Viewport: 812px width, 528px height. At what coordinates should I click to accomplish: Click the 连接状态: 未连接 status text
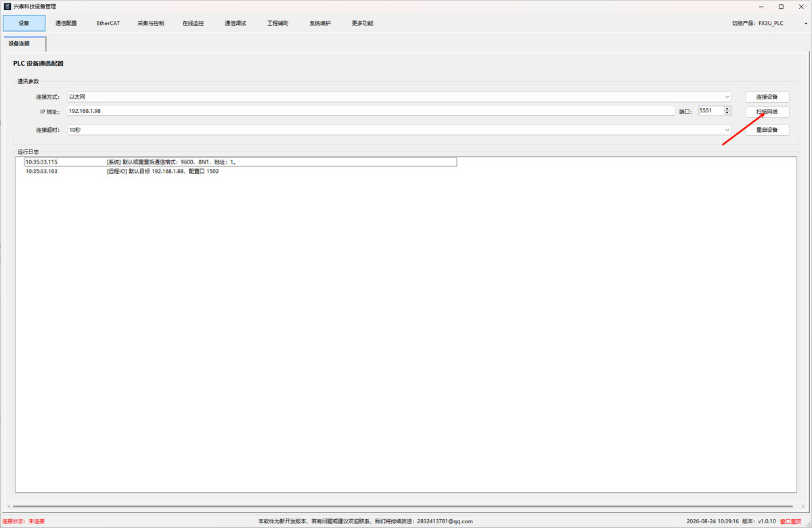click(23, 521)
